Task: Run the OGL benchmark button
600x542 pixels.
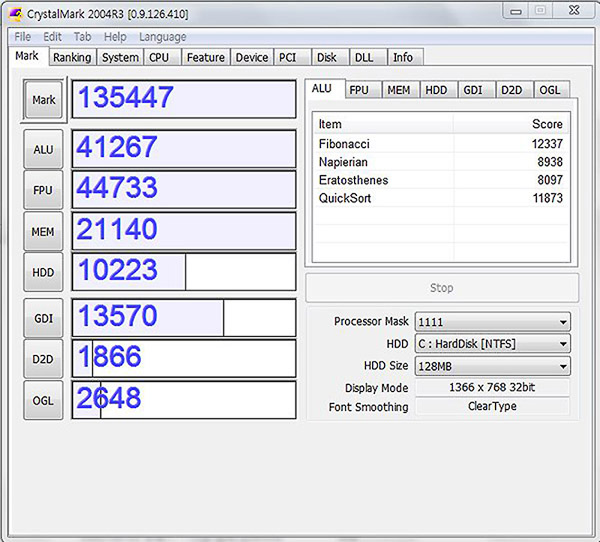Action: (43, 400)
